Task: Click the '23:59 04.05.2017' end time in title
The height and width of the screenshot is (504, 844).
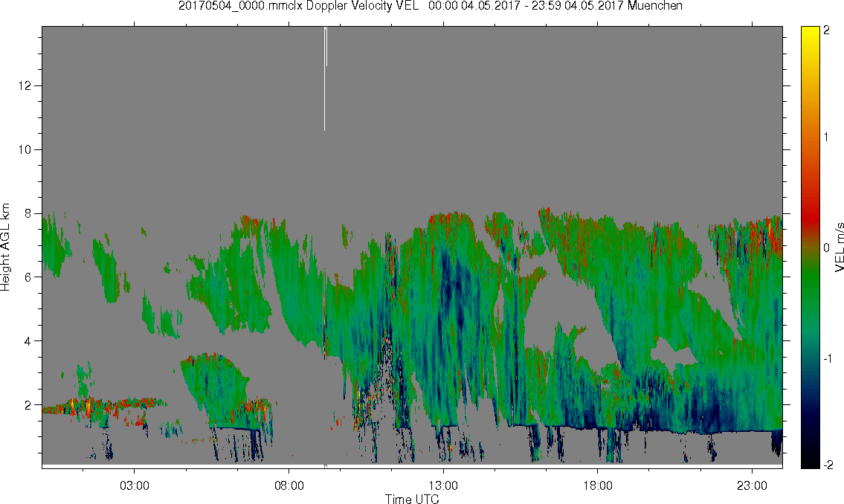Action: (x=578, y=6)
